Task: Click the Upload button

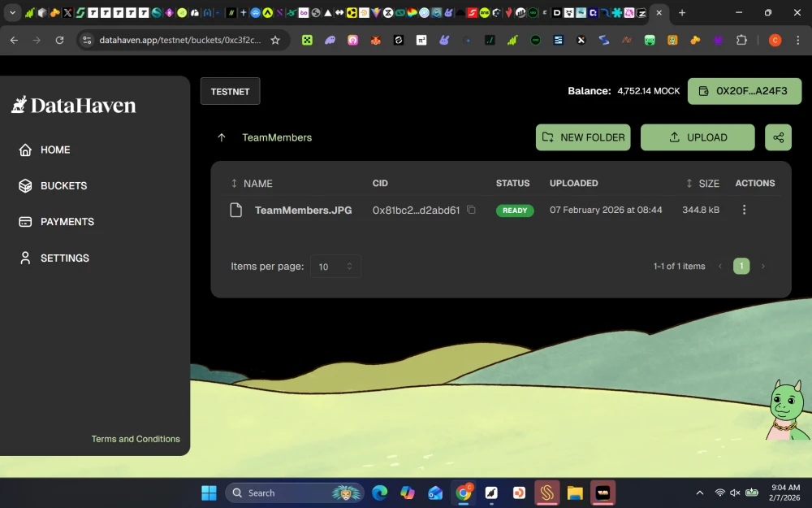Action: coord(698,137)
